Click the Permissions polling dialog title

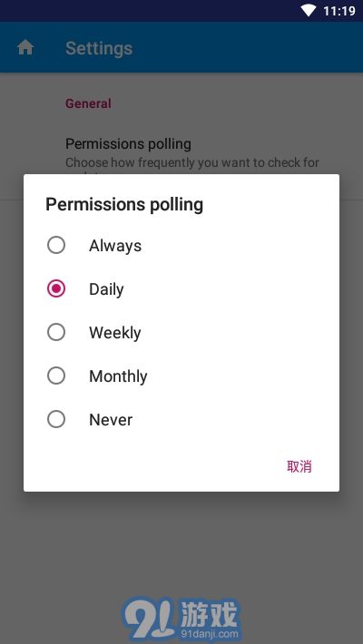pos(124,204)
